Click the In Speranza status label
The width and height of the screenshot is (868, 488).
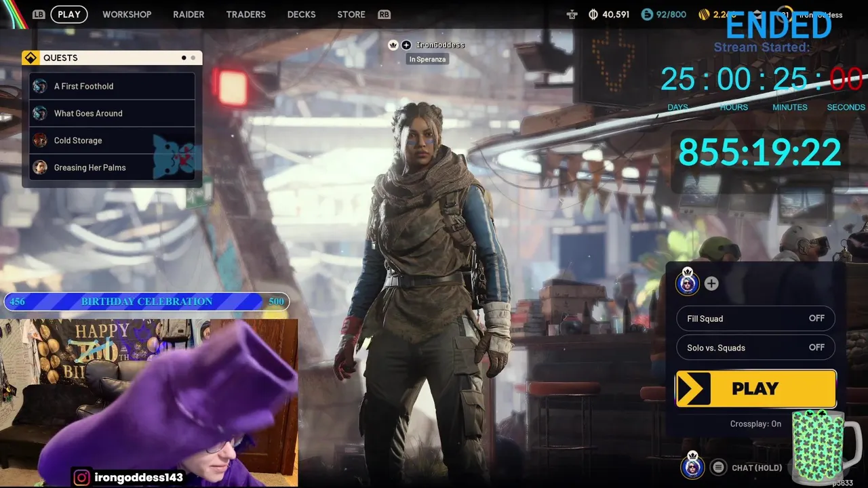(427, 59)
